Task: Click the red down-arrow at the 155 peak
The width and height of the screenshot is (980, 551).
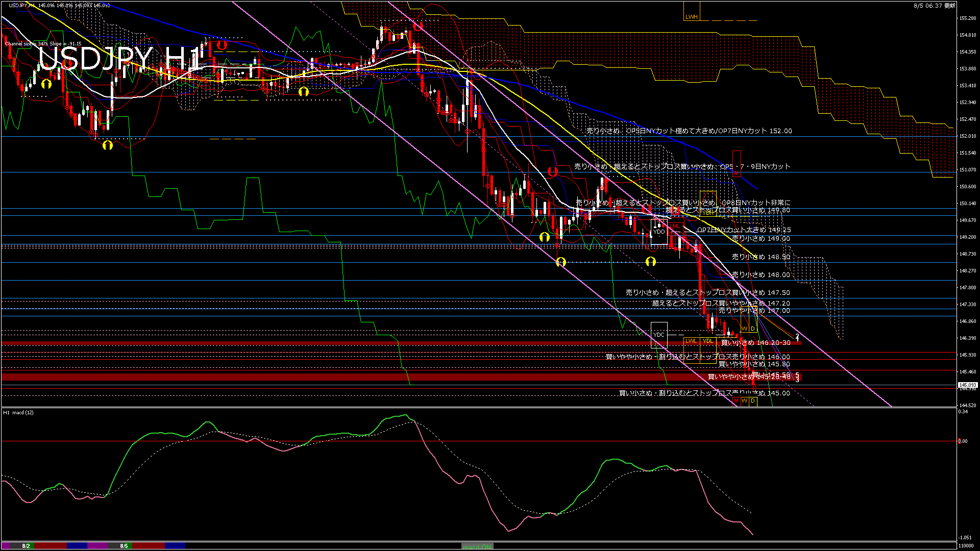Action: click(418, 26)
